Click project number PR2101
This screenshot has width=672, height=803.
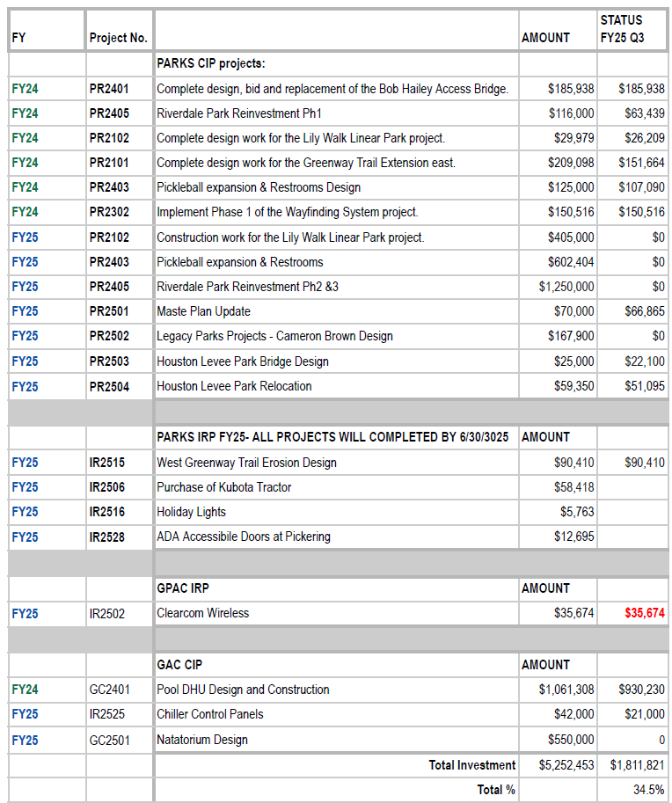[109, 163]
